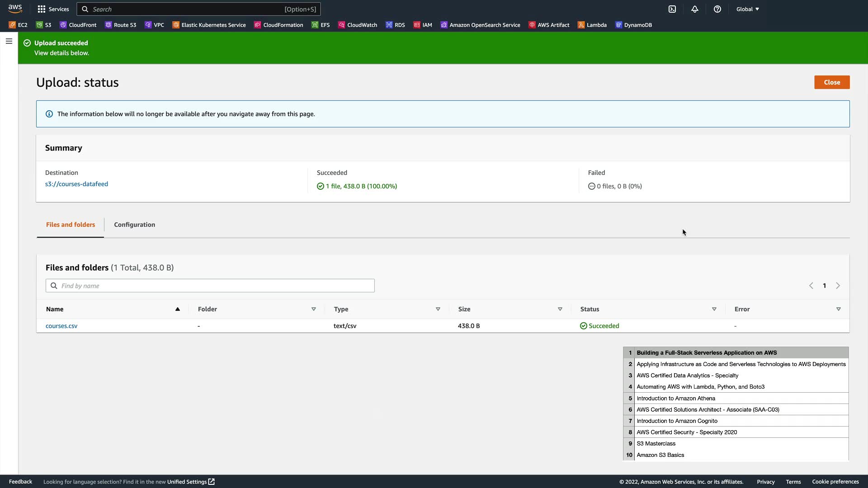868x488 pixels.
Task: Open the CloudWatch favorites shortcut
Action: tap(358, 25)
